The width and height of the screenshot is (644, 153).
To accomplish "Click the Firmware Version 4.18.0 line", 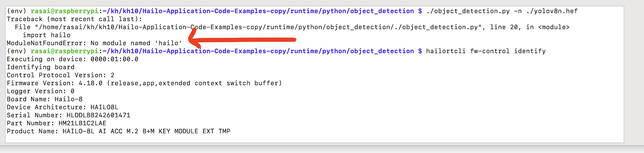I will click(144, 84).
